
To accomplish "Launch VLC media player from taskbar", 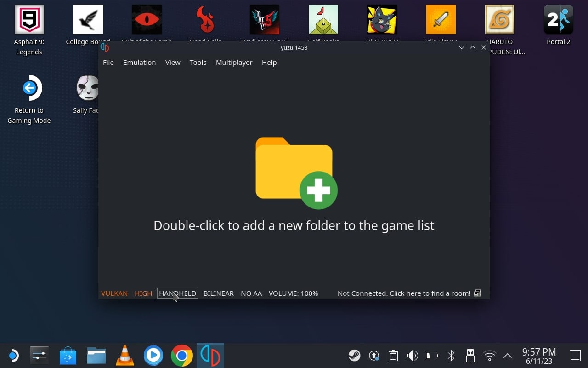I will click(124, 356).
